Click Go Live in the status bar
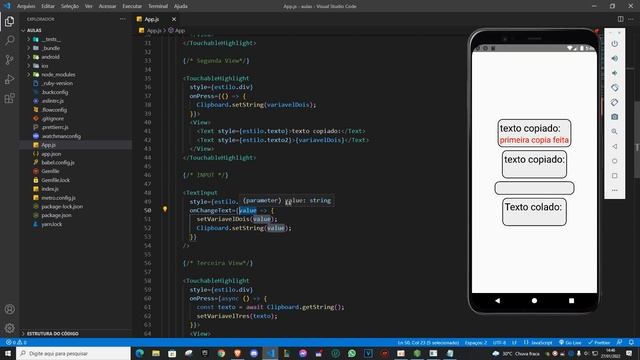Image resolution: width=640 pixels, height=360 pixels. 570,342
